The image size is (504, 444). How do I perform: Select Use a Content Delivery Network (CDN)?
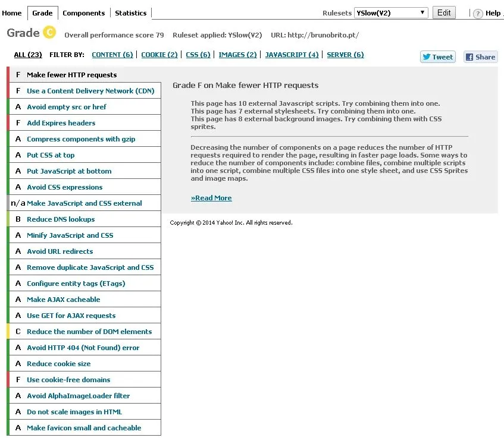(85, 91)
